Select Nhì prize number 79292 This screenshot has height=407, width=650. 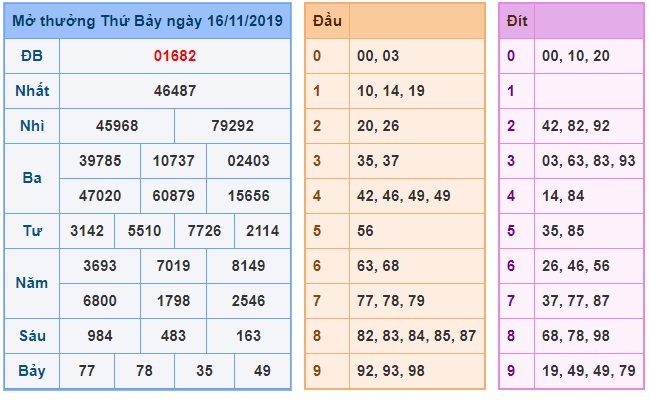[x=233, y=126]
